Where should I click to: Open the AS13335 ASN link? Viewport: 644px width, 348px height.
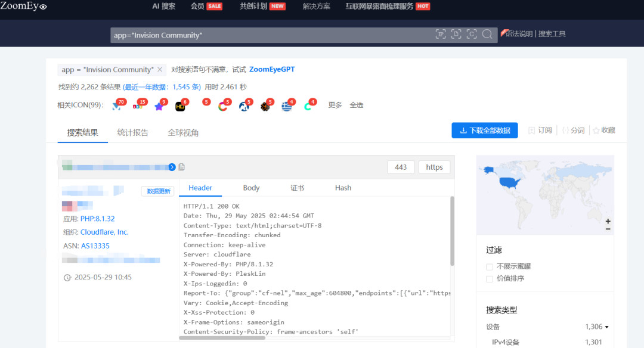[95, 246]
